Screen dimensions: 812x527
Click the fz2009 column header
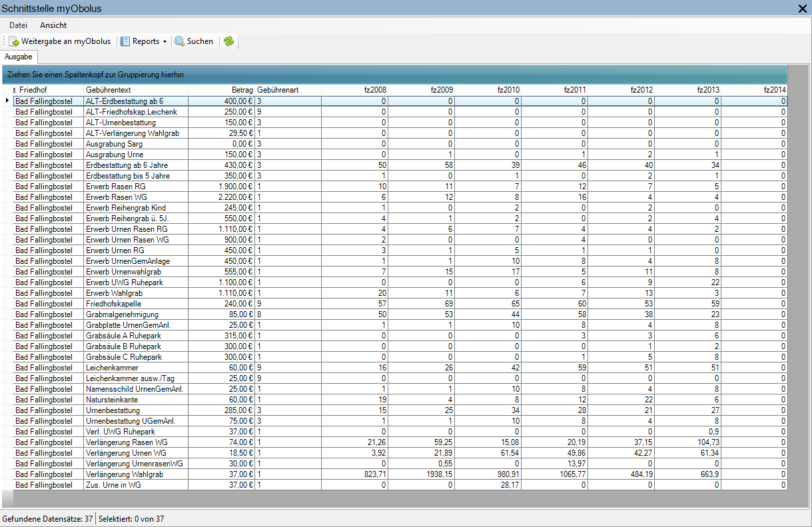(x=421, y=90)
